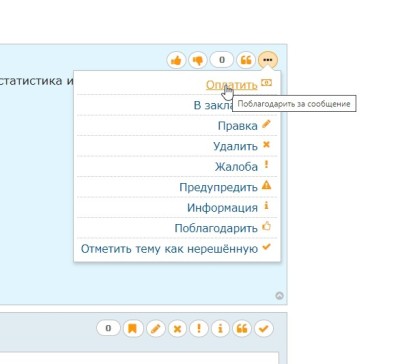Click the thumbs-up like icon on the post
Screen dimensions: 400x364
pyautogui.click(x=176, y=60)
